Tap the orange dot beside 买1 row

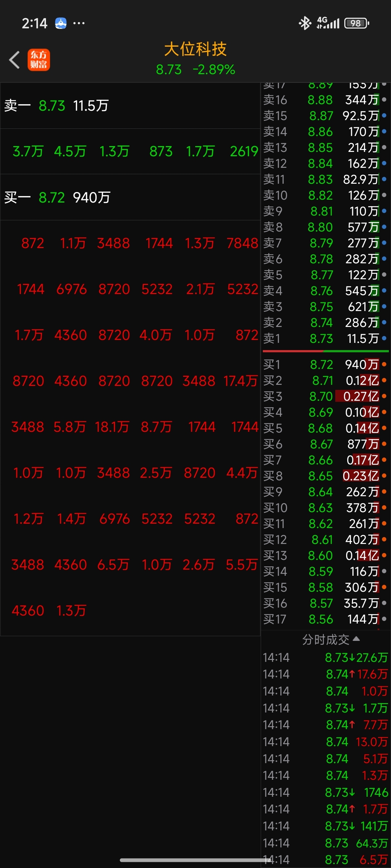coord(384,364)
